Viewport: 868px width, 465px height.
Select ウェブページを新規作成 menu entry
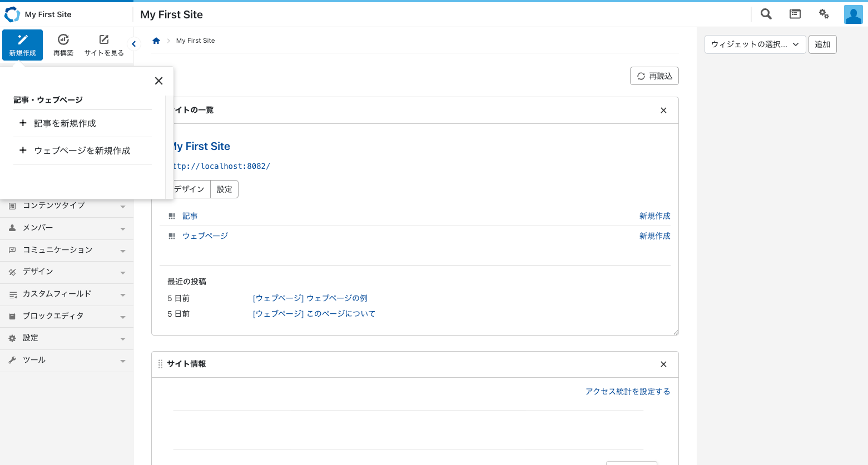click(82, 151)
